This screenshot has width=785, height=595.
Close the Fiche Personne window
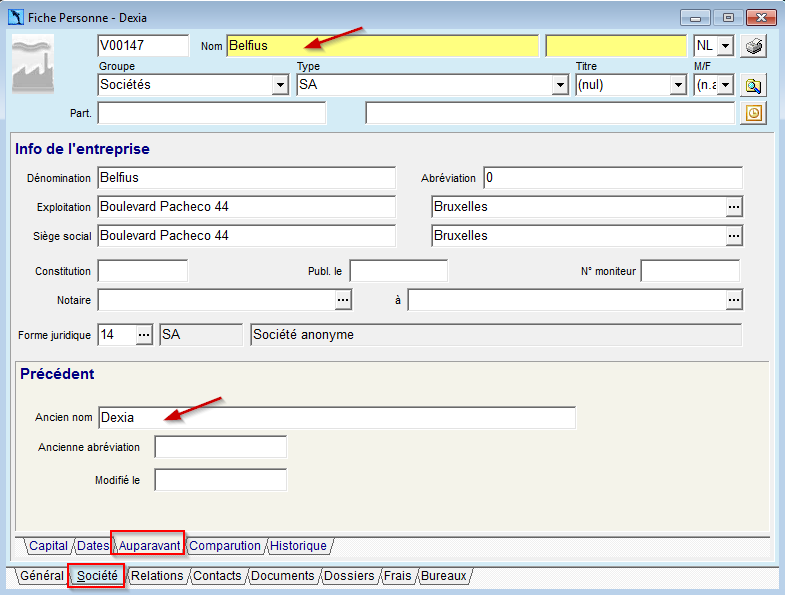click(x=761, y=18)
